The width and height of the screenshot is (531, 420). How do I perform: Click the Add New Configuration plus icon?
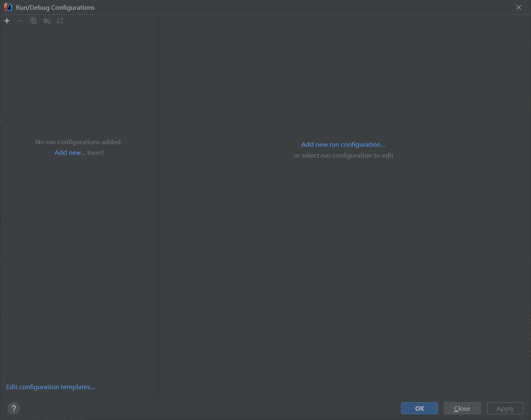[x=7, y=21]
